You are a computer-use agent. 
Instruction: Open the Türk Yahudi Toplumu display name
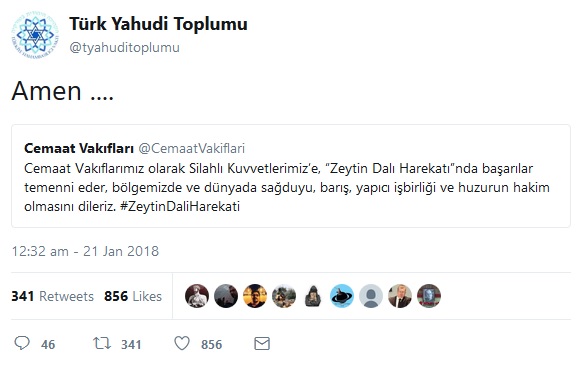159,24
